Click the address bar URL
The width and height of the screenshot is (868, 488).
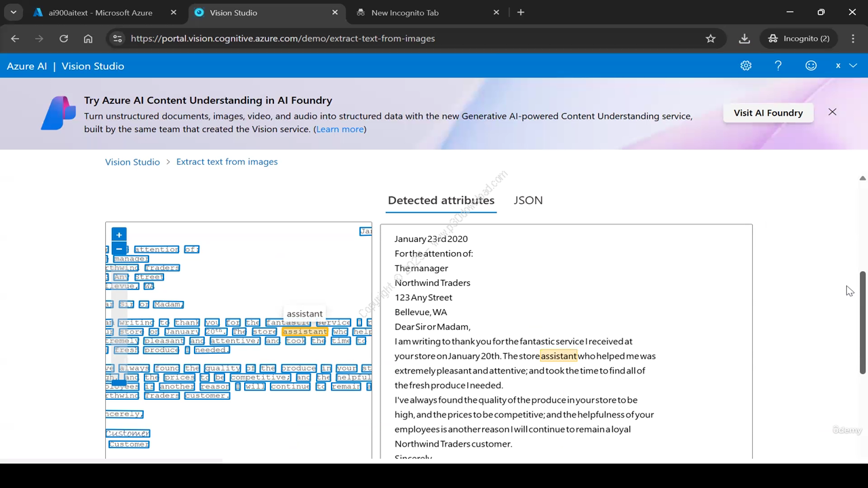point(283,39)
